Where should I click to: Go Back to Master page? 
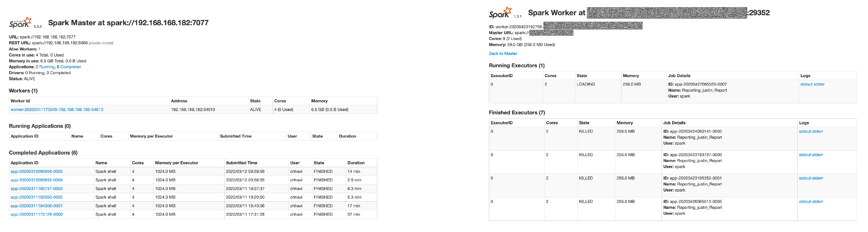(x=503, y=53)
